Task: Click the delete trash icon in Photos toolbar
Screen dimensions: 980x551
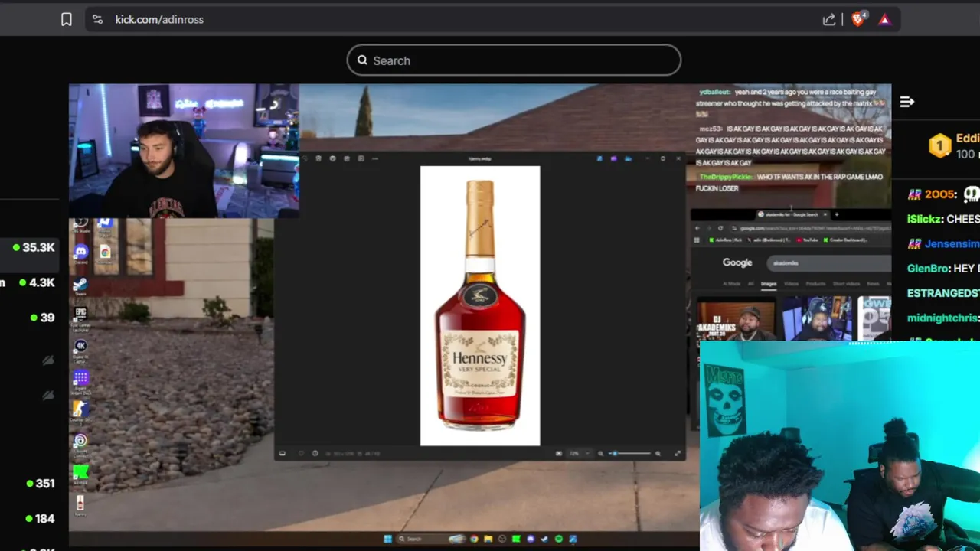Action: tap(318, 158)
